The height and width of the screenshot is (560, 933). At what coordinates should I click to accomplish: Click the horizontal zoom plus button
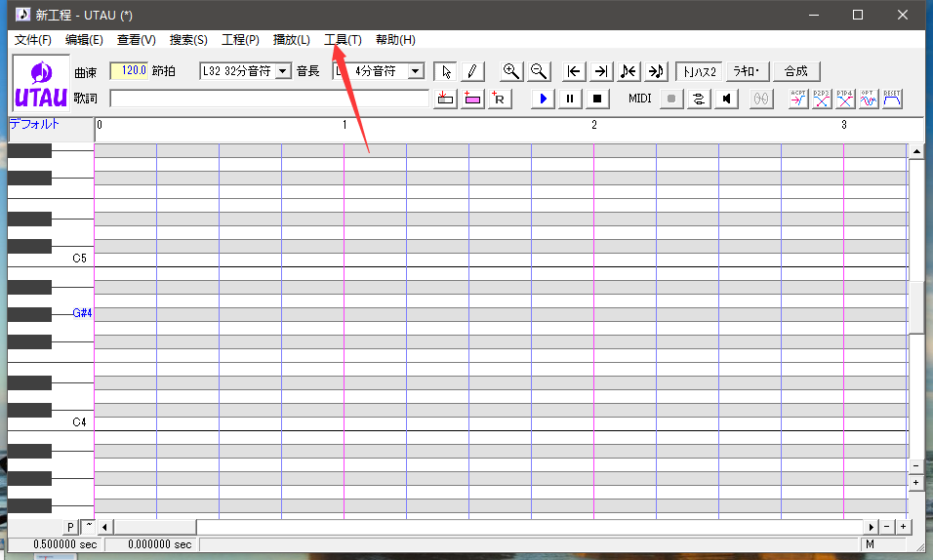(x=904, y=527)
